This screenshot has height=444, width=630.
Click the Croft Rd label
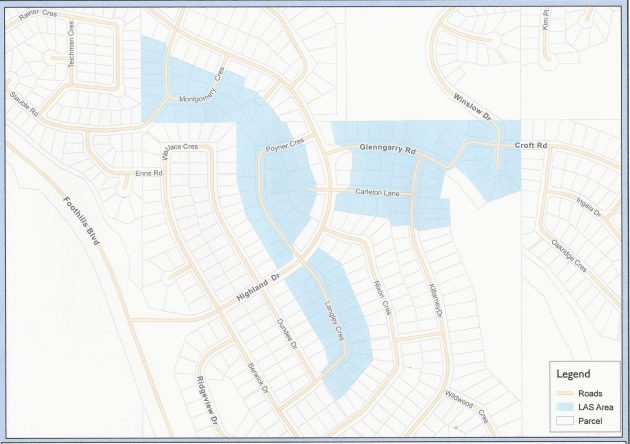coord(531,146)
